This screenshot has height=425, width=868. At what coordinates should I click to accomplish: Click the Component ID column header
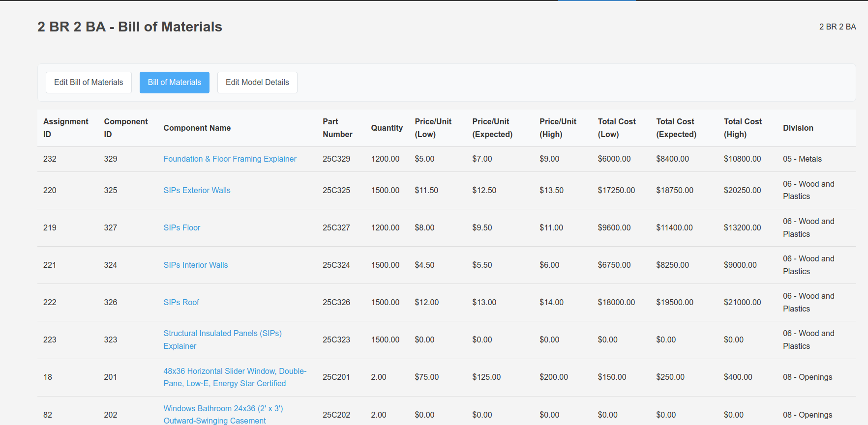[126, 128]
